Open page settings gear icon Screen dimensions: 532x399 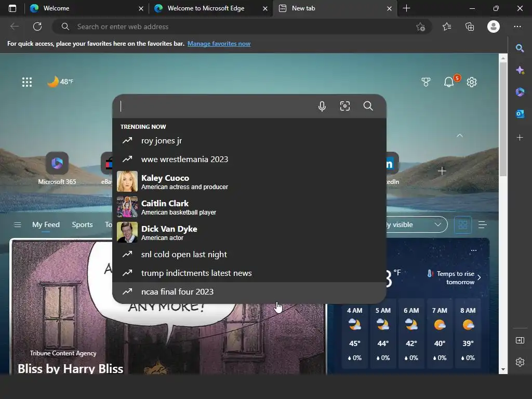tap(472, 82)
